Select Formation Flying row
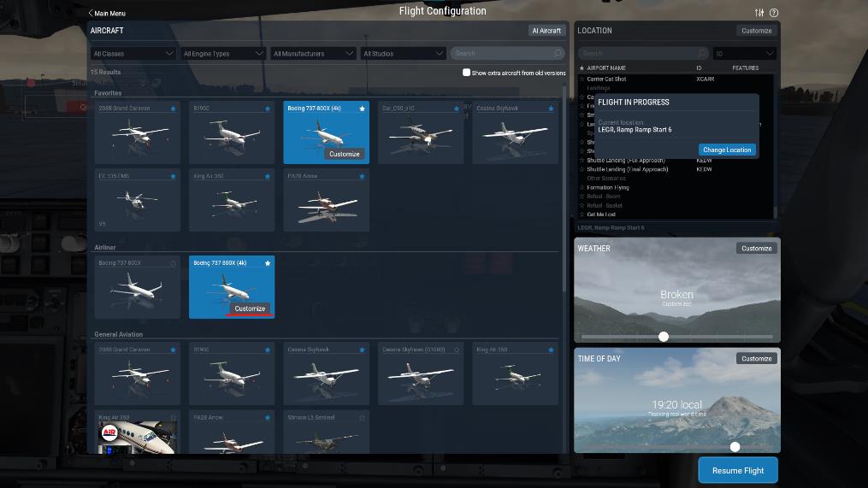This screenshot has height=488, width=868. tap(676, 187)
